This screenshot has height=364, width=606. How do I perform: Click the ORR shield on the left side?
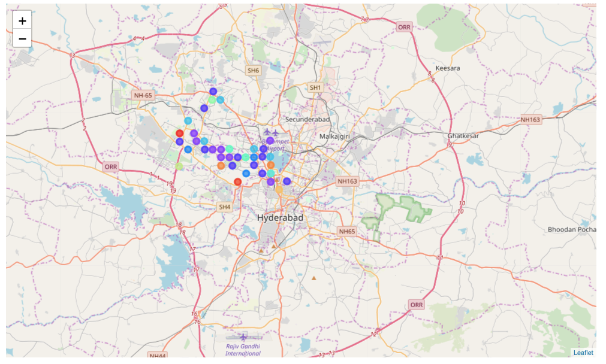[110, 167]
